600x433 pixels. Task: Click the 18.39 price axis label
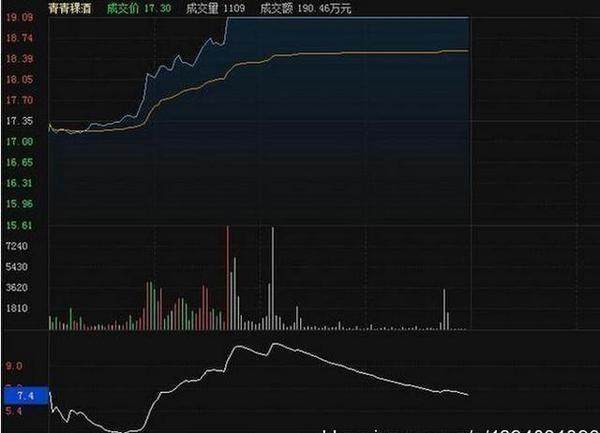pos(20,59)
